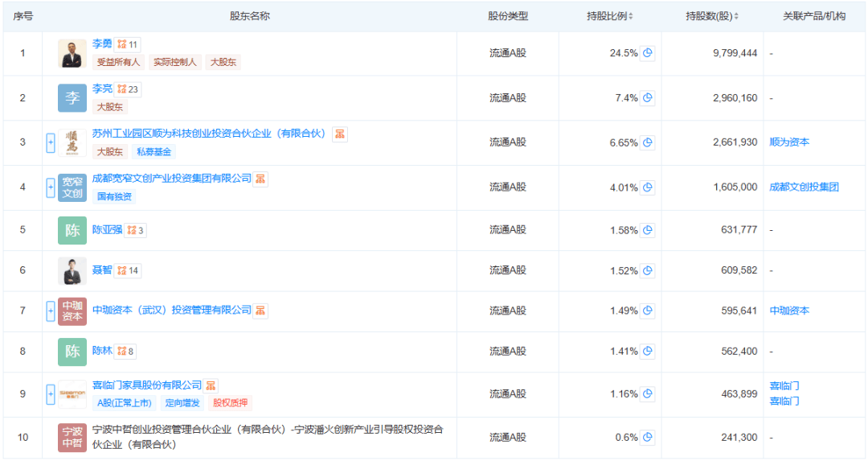Click 陈亚强's green avatar tile

(72, 230)
